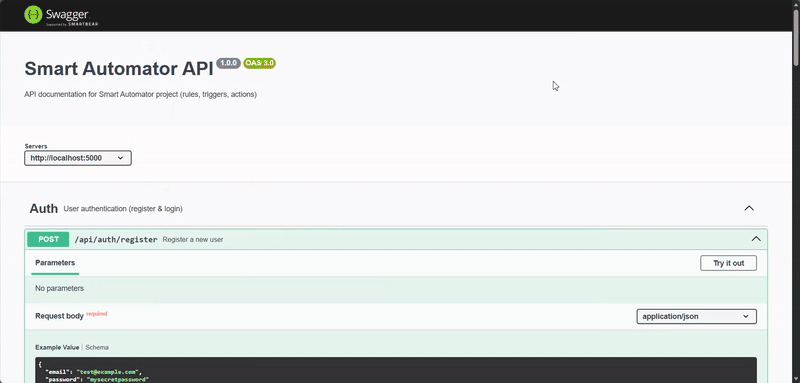
Task: Click the Smart Automator API title
Action: pyautogui.click(x=119, y=68)
